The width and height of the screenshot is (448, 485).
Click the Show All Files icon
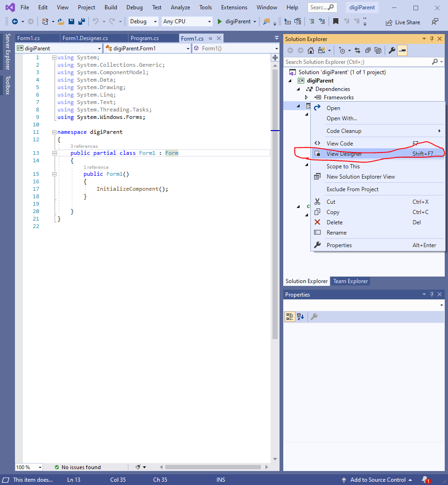pyautogui.click(x=378, y=50)
